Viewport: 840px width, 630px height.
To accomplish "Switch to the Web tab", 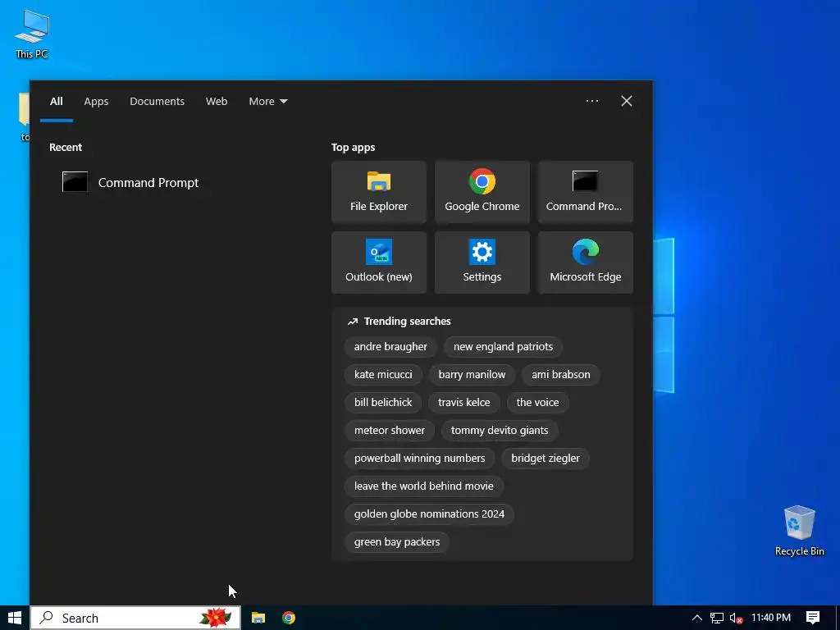I will pos(217,101).
